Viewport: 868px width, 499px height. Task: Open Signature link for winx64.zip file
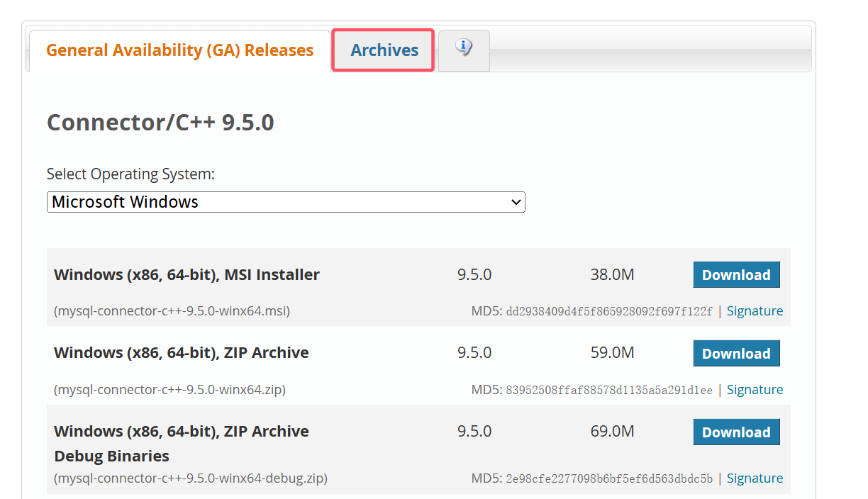(x=755, y=390)
